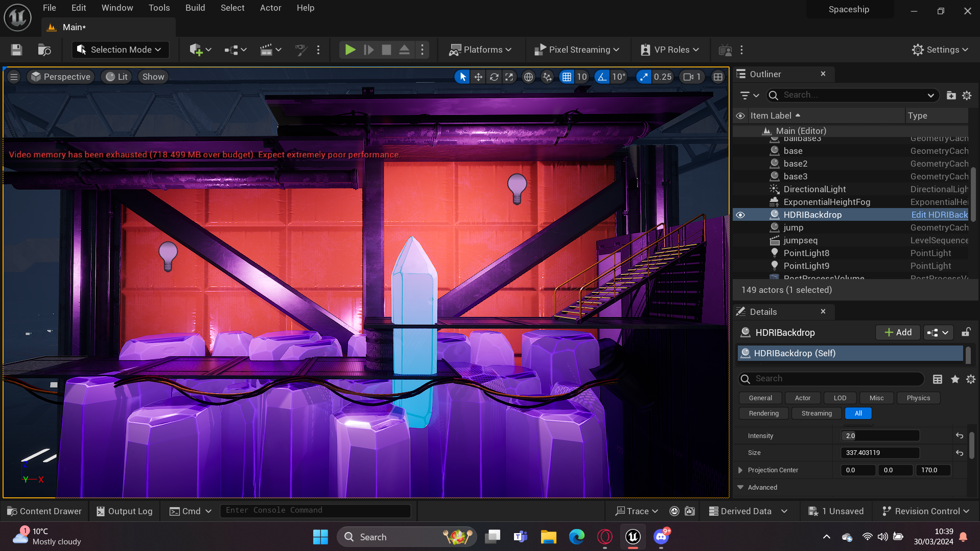This screenshot has height=551, width=980.
Task: Switch to the Main* level tab
Action: click(108, 27)
